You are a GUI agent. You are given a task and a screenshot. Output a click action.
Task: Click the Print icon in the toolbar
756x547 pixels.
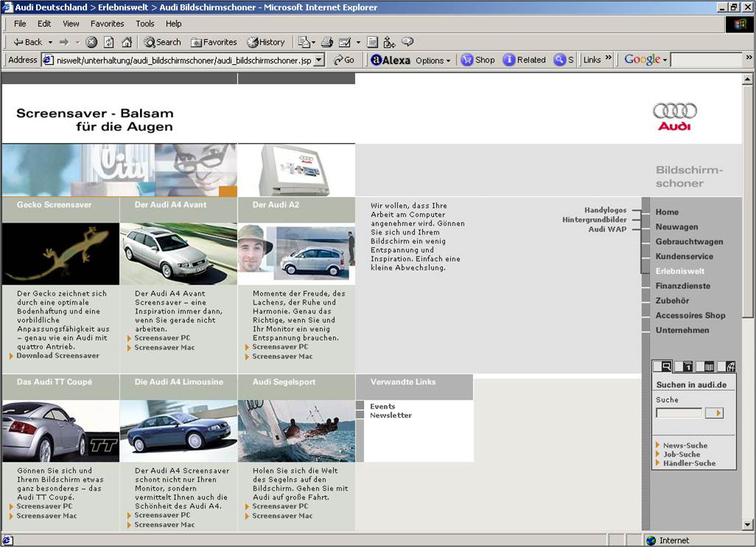coord(327,42)
